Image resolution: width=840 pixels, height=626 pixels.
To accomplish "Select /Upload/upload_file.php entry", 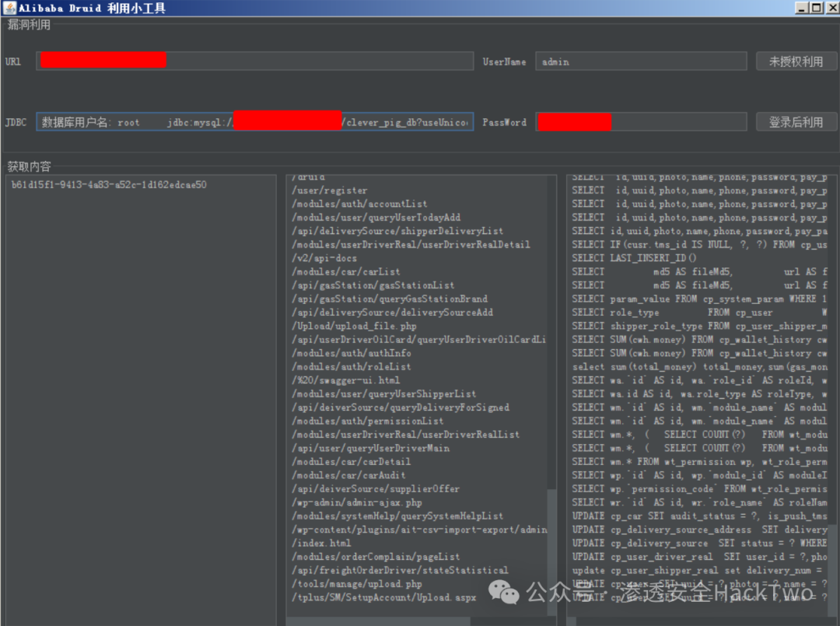I will [354, 326].
